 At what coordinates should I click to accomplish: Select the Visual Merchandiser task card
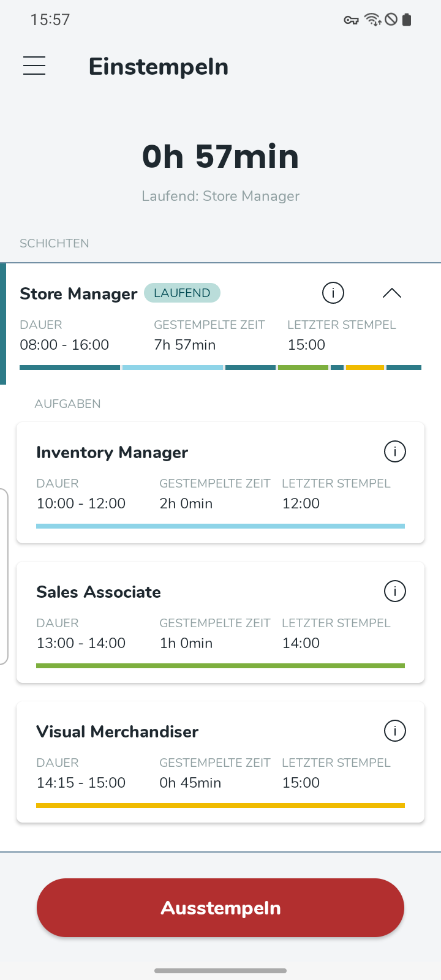click(221, 762)
